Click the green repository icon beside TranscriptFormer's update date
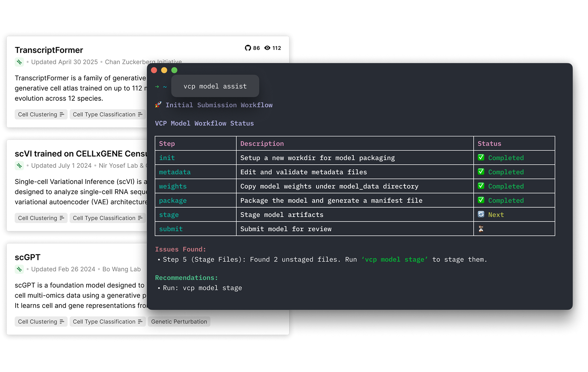 19,62
